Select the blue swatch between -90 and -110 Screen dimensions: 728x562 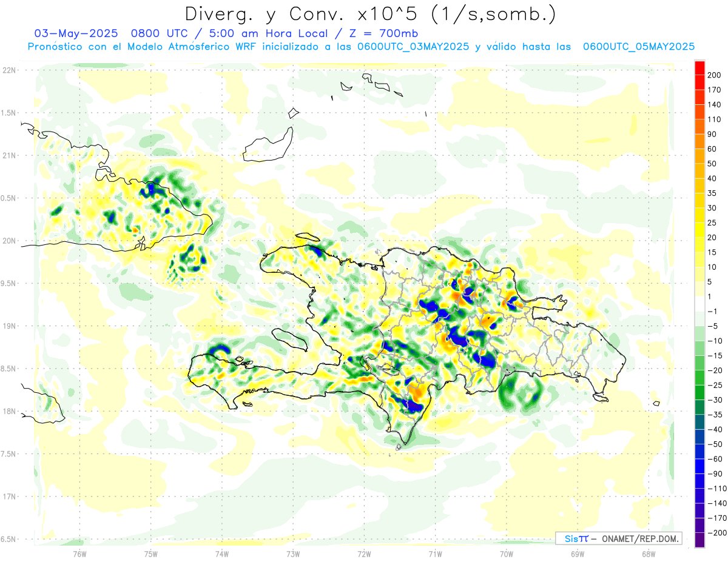(x=700, y=482)
